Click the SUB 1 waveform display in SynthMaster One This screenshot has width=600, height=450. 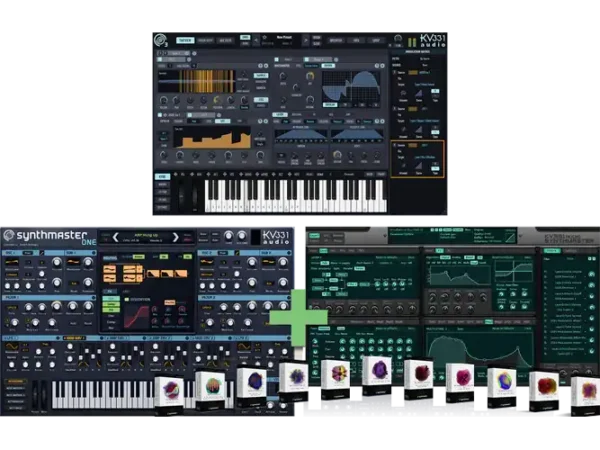pyautogui.click(x=73, y=262)
